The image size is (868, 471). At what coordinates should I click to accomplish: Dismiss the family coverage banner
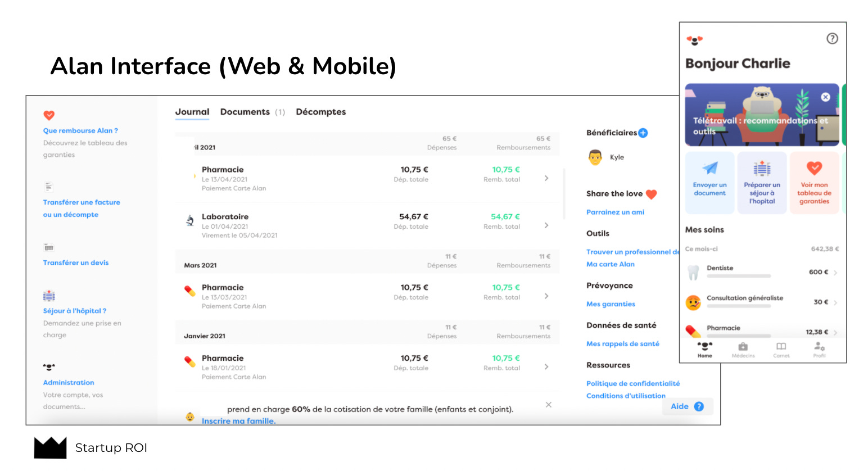[549, 405]
